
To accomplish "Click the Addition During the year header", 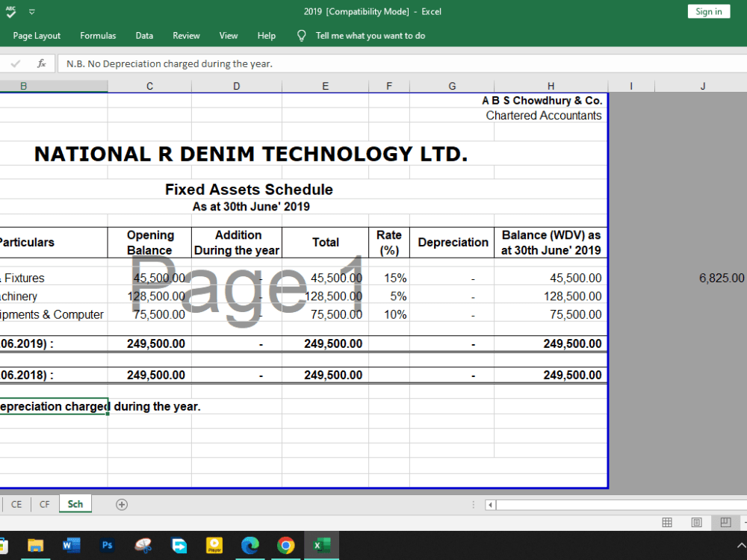I will pyautogui.click(x=237, y=243).
